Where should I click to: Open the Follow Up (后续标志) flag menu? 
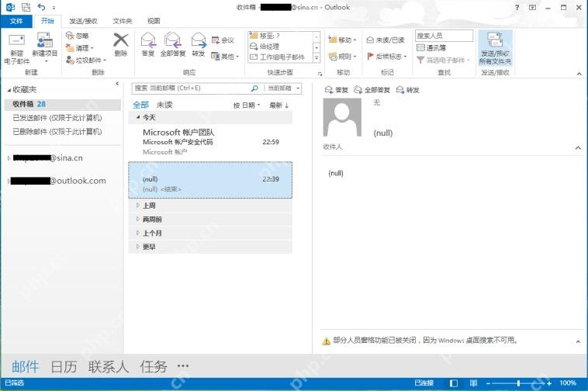[387, 56]
